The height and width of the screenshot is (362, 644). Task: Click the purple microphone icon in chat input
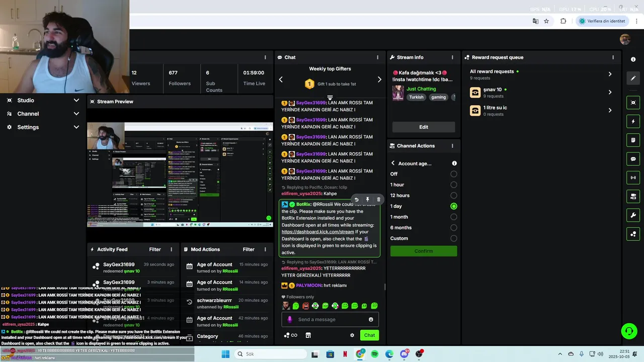tap(289, 319)
